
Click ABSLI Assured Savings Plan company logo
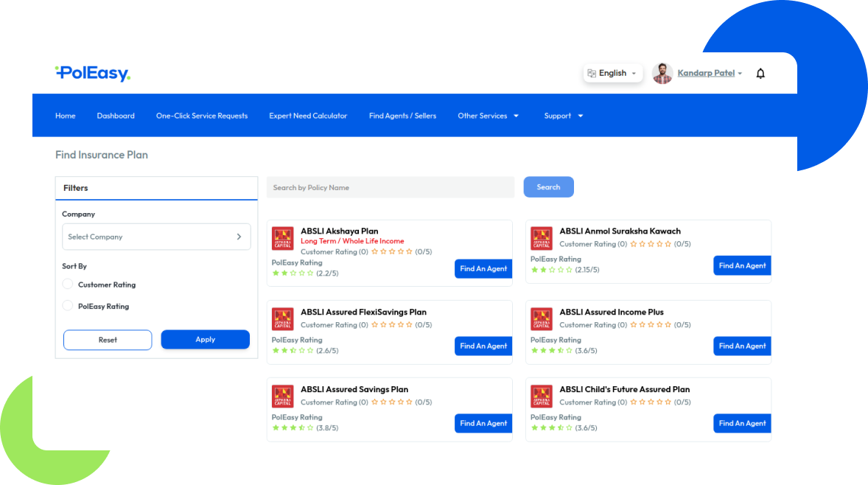[x=283, y=397]
